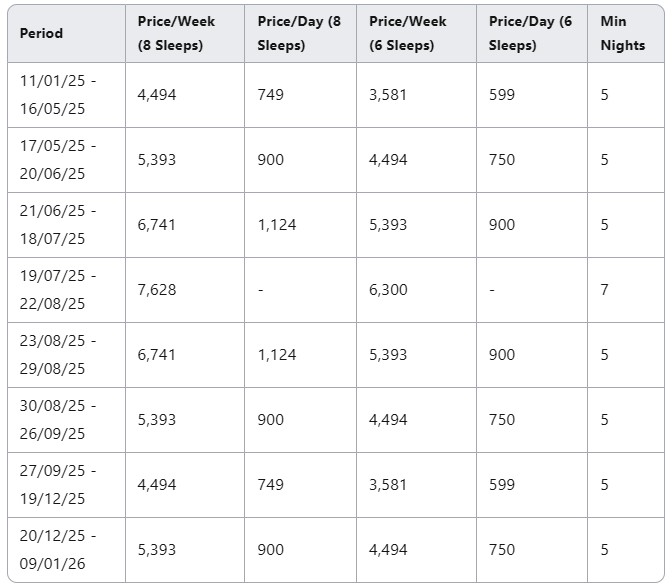Click the Min Nights column header

[623, 33]
